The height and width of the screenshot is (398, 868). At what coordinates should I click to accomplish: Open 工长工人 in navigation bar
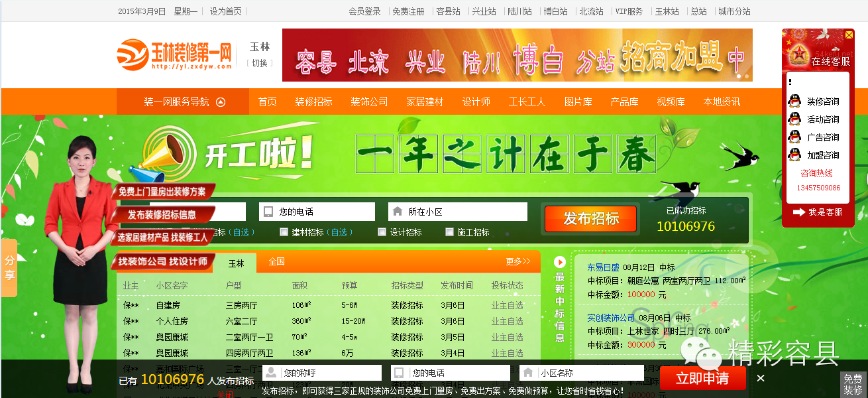pos(527,102)
